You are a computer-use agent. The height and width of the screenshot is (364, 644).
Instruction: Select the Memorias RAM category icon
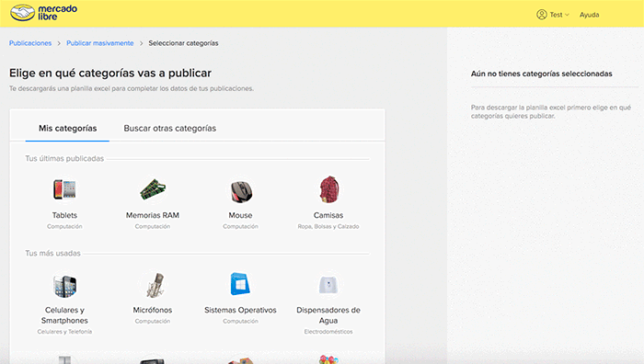click(153, 189)
